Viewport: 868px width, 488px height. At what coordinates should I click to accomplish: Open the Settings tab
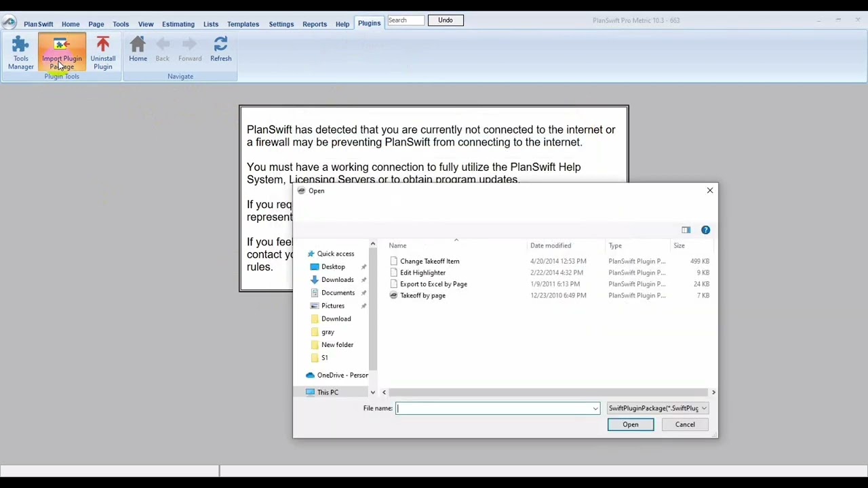(281, 24)
